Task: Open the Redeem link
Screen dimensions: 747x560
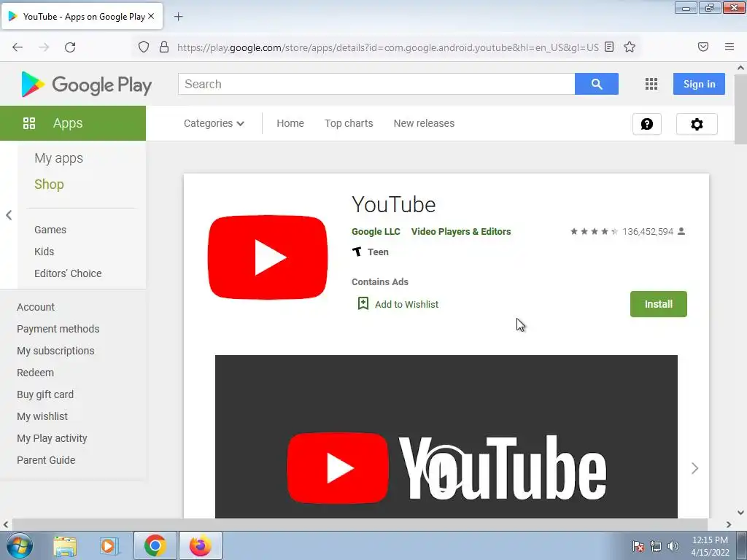Action: pos(35,373)
